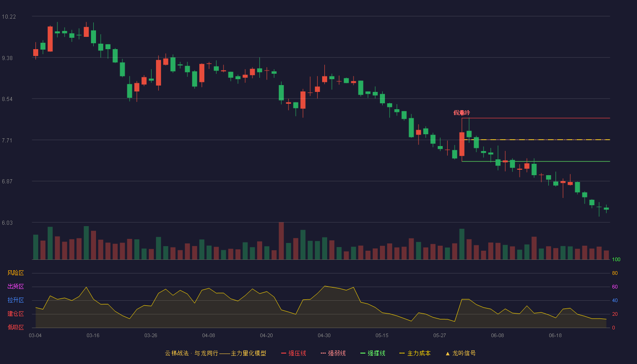Select the 风险区 zone label
This screenshot has width=637, height=364.
pos(15,273)
